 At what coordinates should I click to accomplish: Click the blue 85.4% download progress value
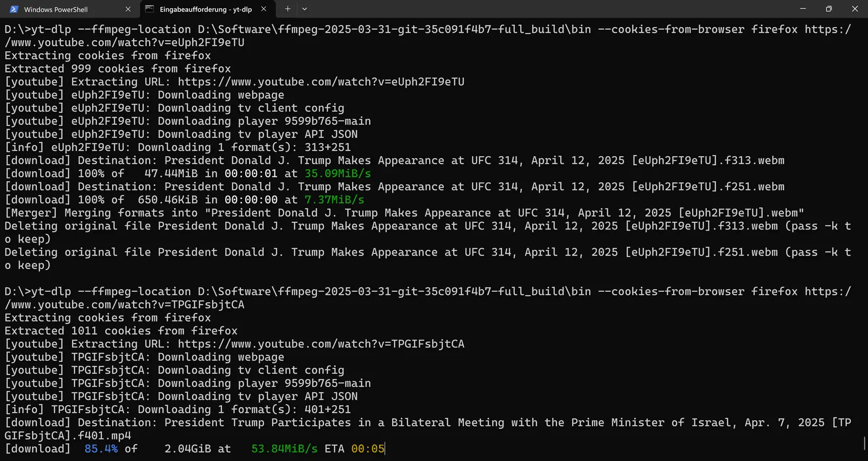pos(101,449)
